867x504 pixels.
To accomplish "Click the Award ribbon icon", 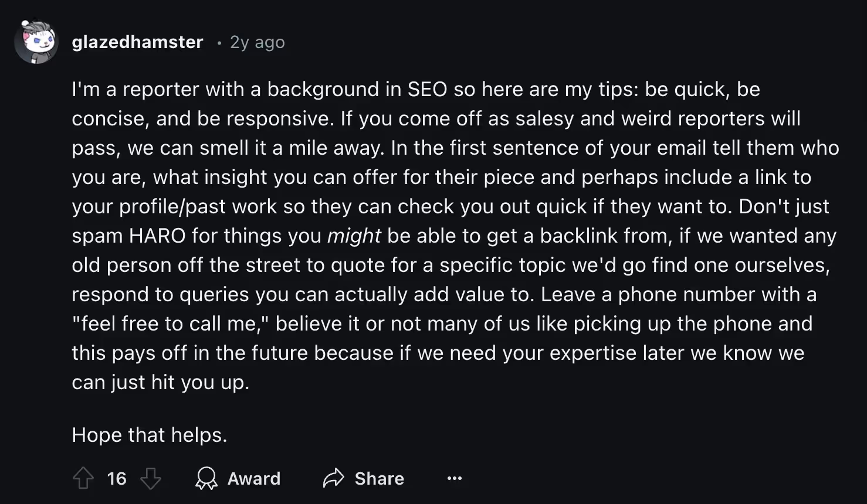I will 206,478.
